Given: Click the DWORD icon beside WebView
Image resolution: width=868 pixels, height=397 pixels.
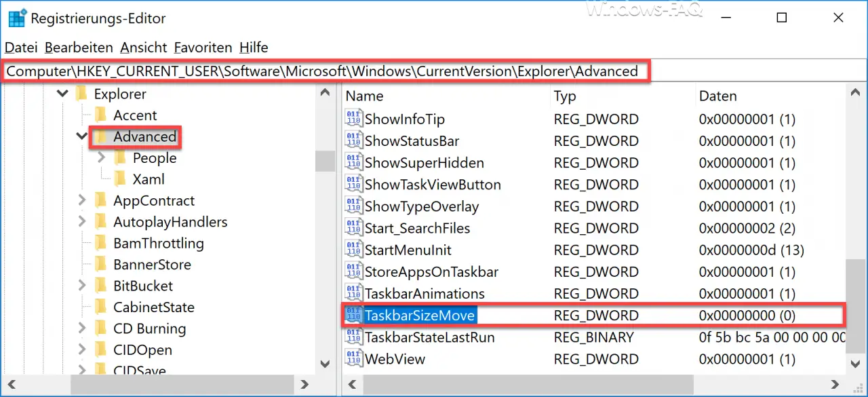Looking at the screenshot, I should (354, 358).
